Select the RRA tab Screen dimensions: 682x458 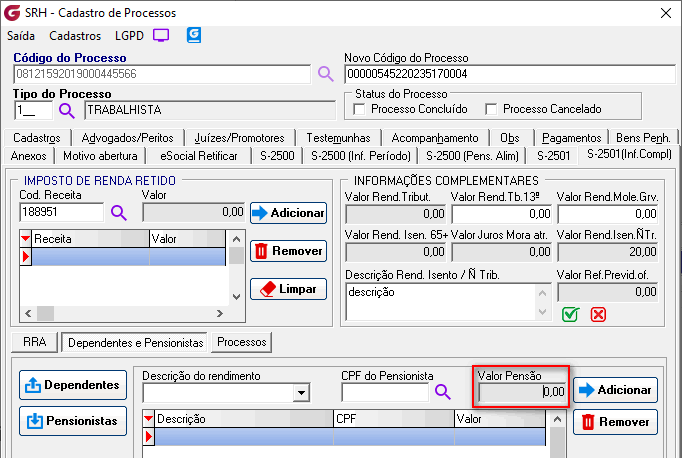click(x=35, y=342)
